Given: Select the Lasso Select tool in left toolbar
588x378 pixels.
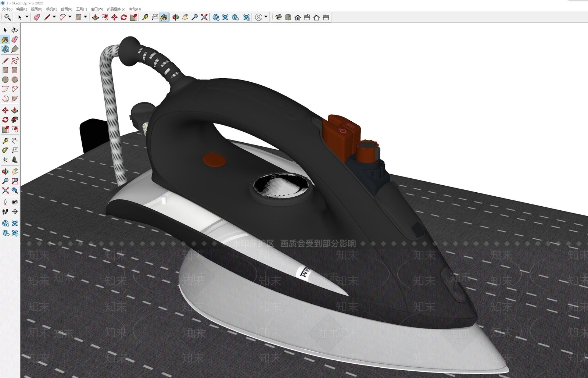Looking at the screenshot, I should [x=15, y=30].
